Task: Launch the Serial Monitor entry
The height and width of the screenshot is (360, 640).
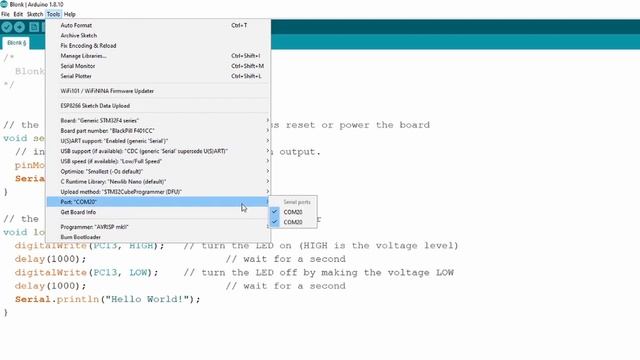Action: (x=158, y=66)
